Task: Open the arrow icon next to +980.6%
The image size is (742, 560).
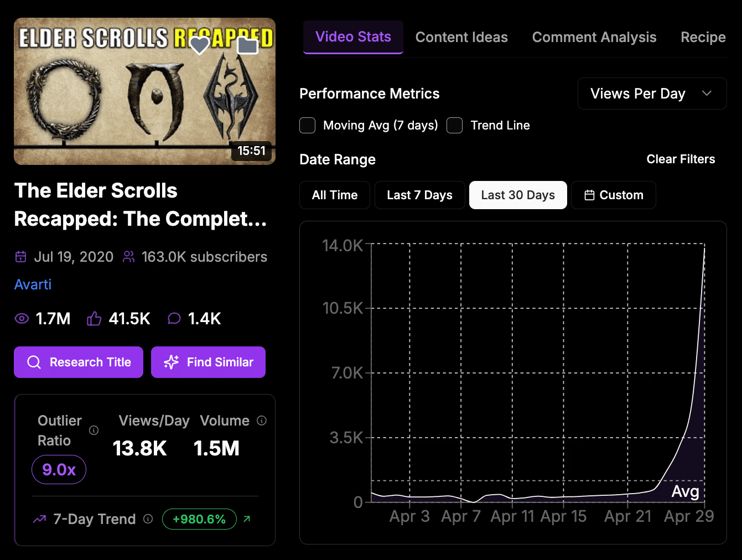Action: click(247, 519)
